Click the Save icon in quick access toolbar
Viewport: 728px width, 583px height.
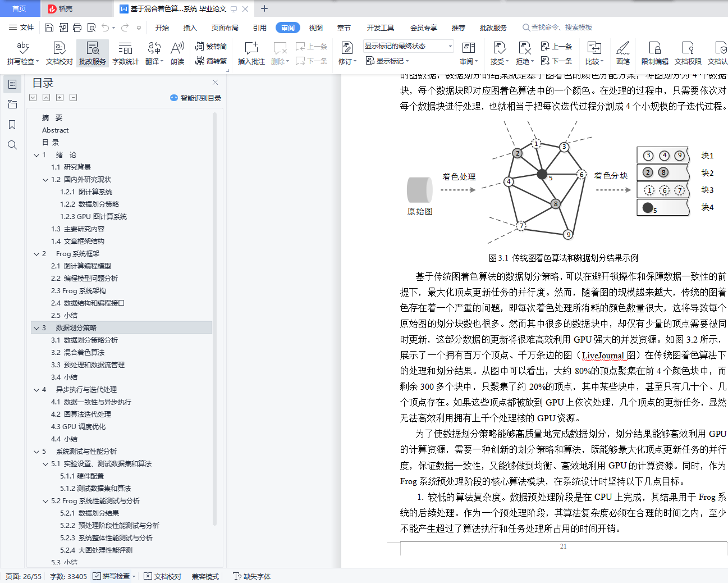point(49,28)
